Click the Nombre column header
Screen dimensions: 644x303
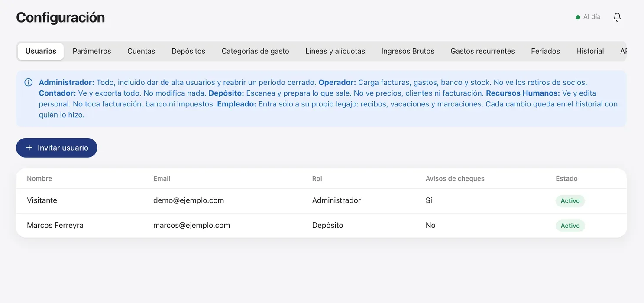point(39,178)
